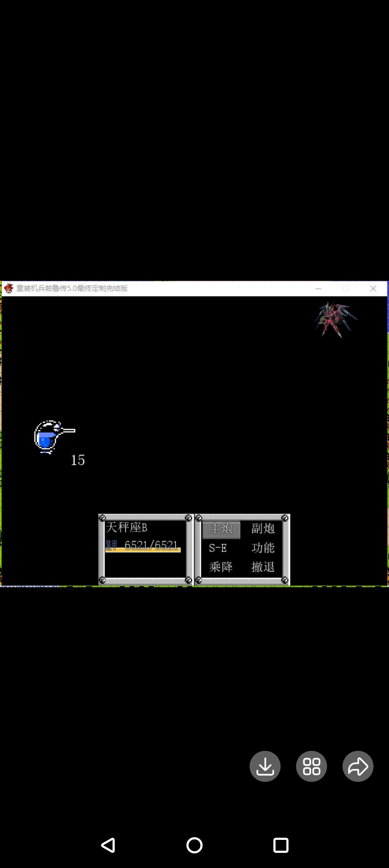This screenshot has height=868, width=389.
Task: Open the four-square grid view icon
Action: pyautogui.click(x=312, y=766)
